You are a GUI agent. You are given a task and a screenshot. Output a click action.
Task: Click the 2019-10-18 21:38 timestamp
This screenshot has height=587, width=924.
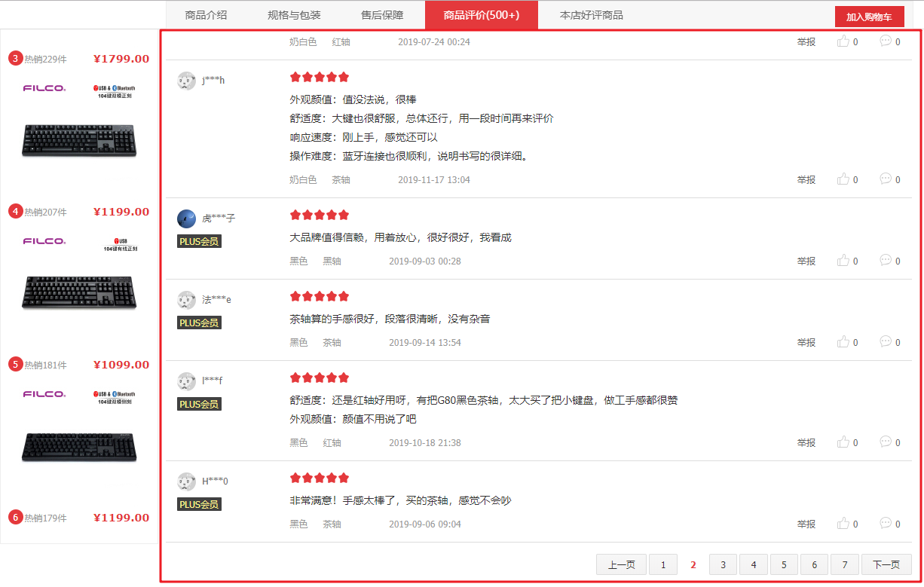tap(425, 442)
